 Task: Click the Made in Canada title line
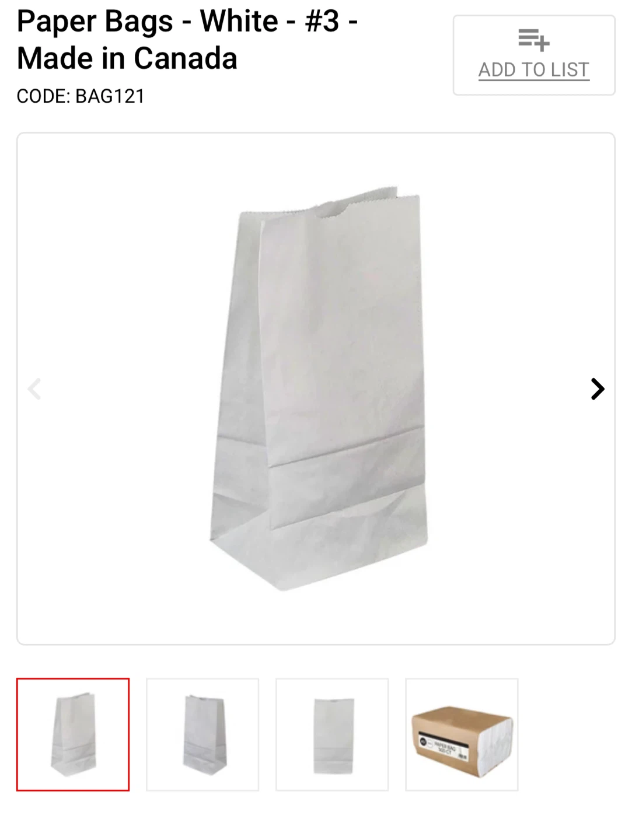tap(127, 58)
